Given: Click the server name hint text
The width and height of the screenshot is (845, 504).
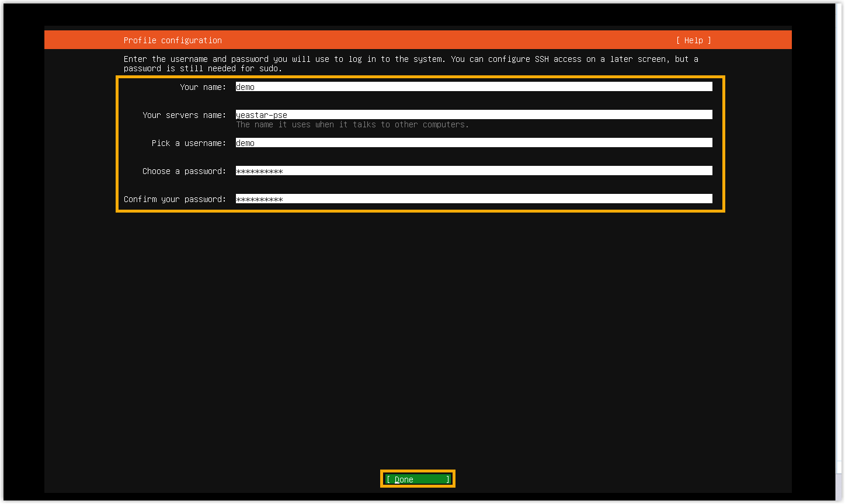Looking at the screenshot, I should click(x=352, y=124).
